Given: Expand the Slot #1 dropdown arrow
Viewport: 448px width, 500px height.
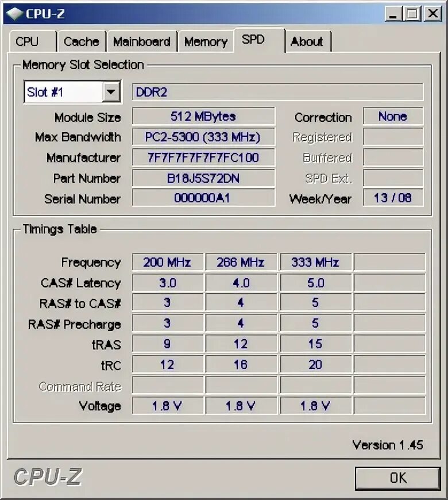Looking at the screenshot, I should pyautogui.click(x=111, y=92).
